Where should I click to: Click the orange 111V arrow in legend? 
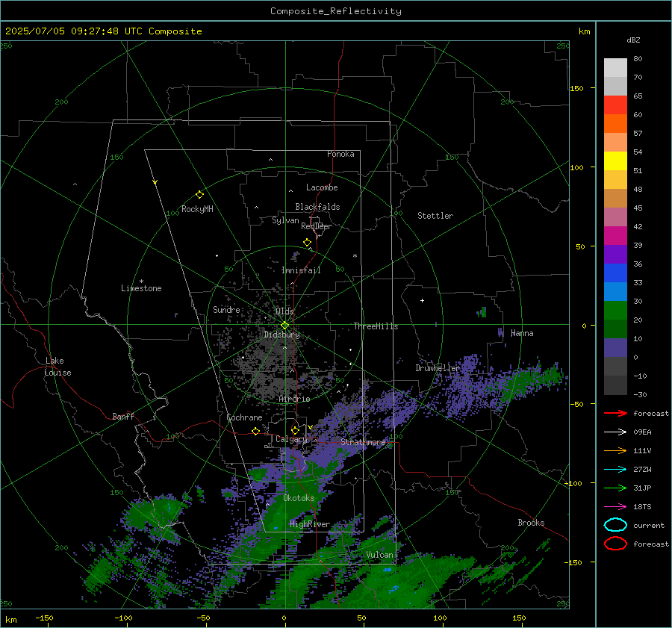tap(615, 450)
